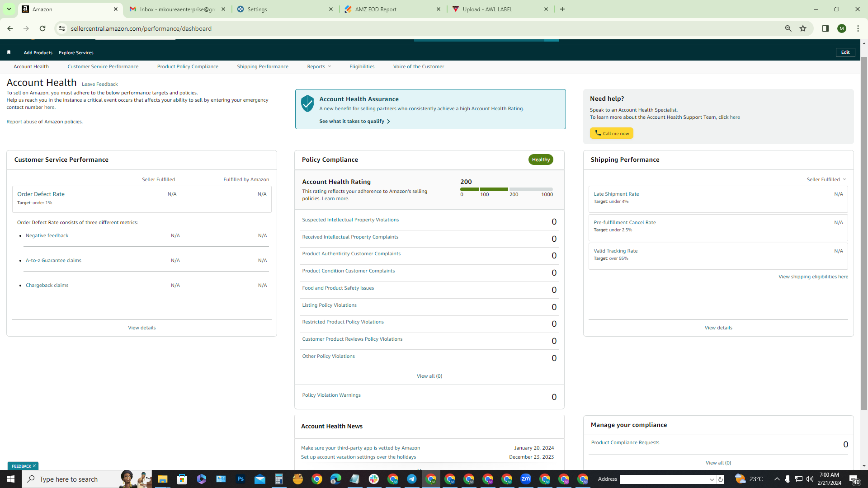This screenshot has width=868, height=488.
Task: Click the Leave Feedback link
Action: (x=100, y=84)
